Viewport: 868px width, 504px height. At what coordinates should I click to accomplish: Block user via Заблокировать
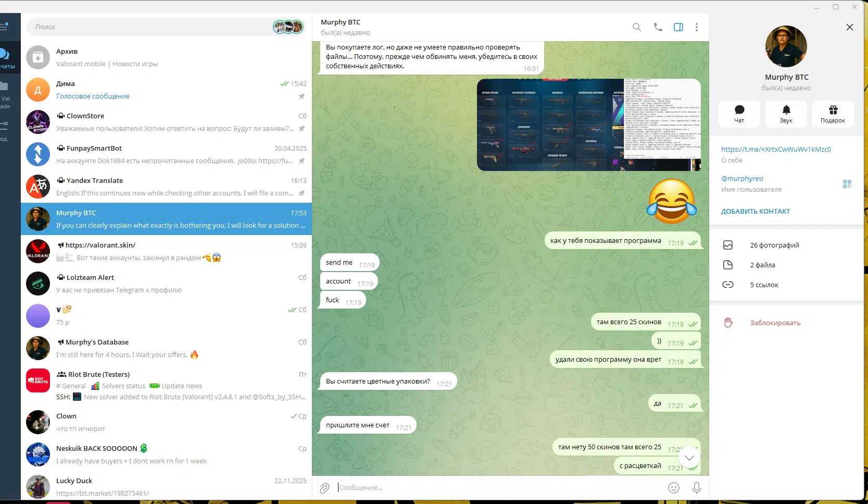click(x=775, y=323)
